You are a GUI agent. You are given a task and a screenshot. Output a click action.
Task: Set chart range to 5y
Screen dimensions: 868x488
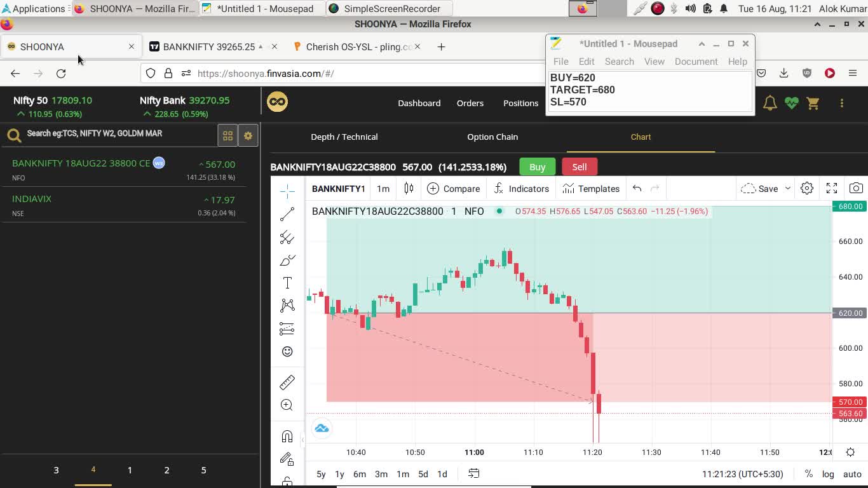pyautogui.click(x=321, y=474)
